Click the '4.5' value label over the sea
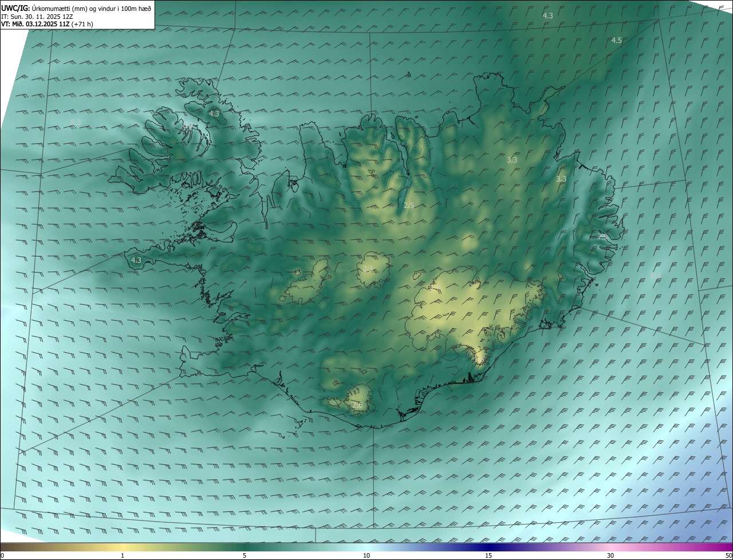Image resolution: width=733 pixels, height=560 pixels. pyautogui.click(x=616, y=40)
